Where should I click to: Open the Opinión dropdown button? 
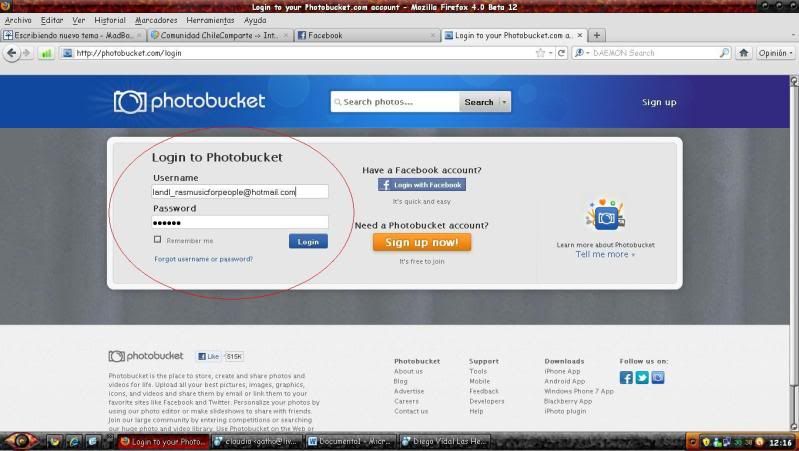point(775,53)
